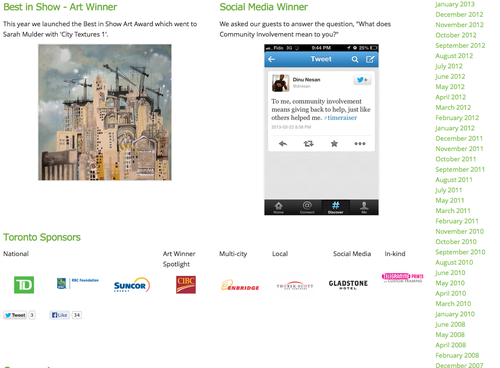
Task: Tap the Home icon in phone tab bar
Action: [x=279, y=207]
